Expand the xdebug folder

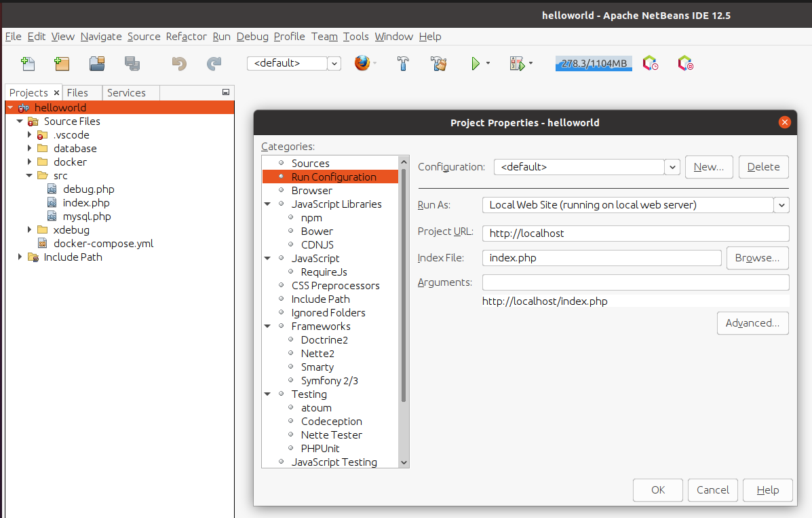click(30, 229)
